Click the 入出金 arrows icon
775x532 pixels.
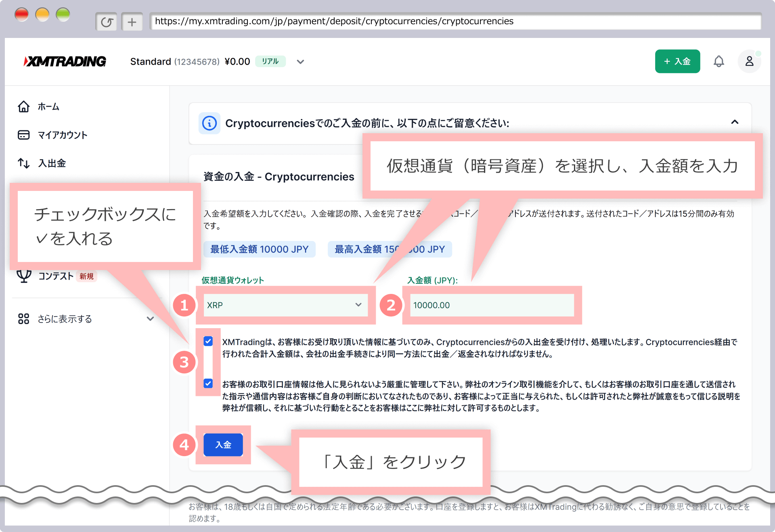pos(24,163)
